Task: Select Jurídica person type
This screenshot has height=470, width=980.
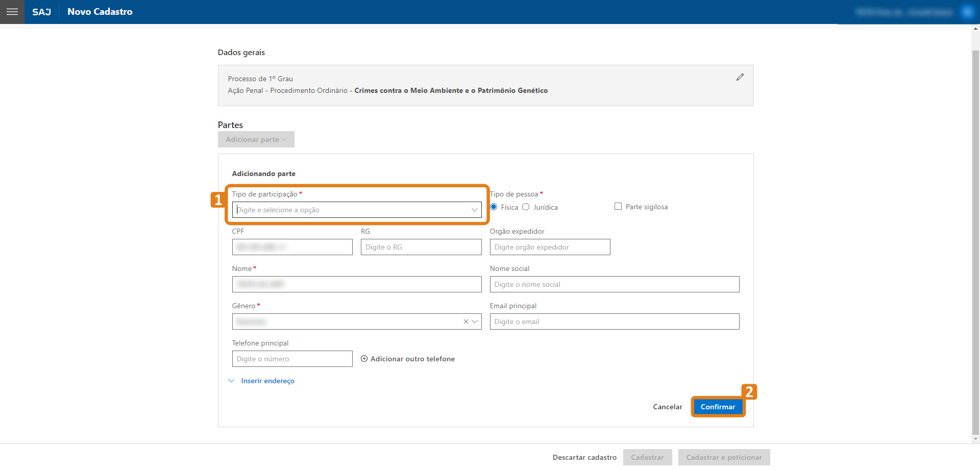Action: (526, 207)
